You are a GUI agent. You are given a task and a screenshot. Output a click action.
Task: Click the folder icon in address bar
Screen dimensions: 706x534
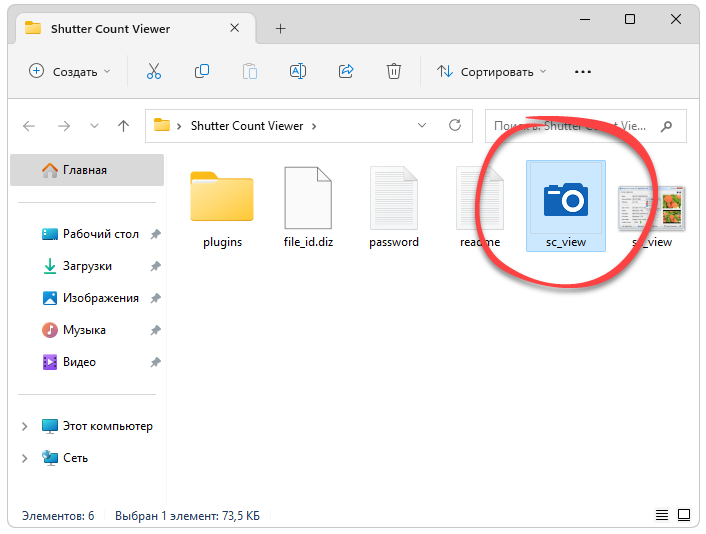(162, 125)
